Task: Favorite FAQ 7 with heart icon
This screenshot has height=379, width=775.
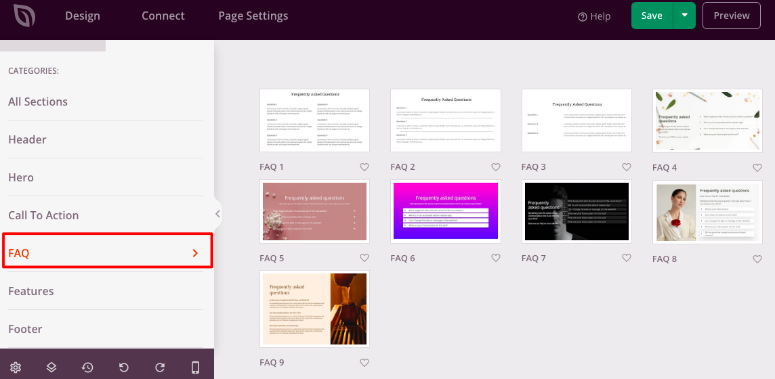Action: [627, 258]
